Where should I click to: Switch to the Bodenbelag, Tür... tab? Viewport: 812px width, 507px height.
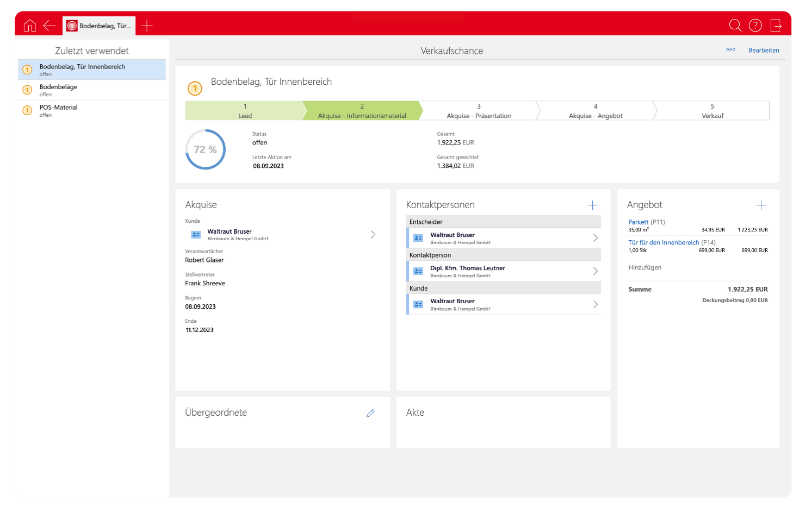click(x=100, y=26)
